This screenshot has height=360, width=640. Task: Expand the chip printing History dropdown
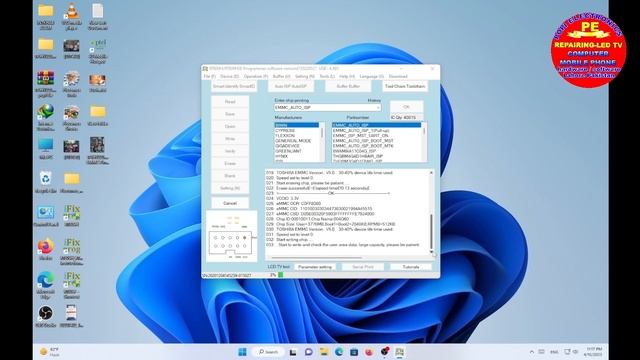pyautogui.click(x=378, y=107)
